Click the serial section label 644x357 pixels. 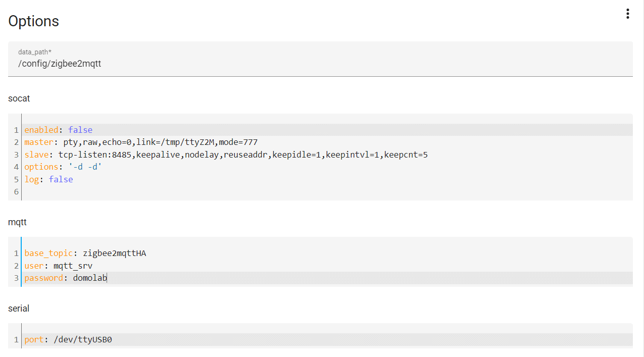pos(19,309)
